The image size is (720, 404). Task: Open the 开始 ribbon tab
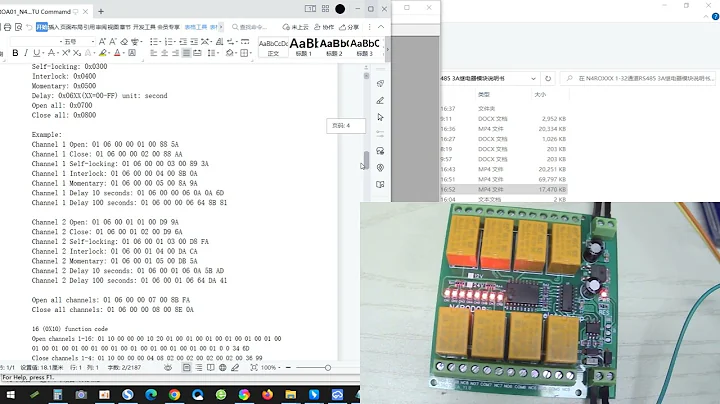(42, 27)
